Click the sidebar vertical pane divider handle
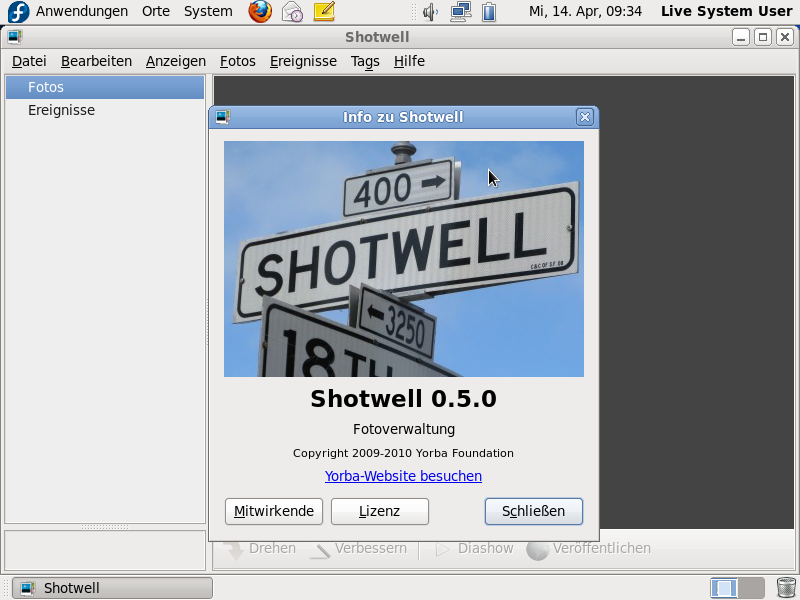 (x=208, y=321)
